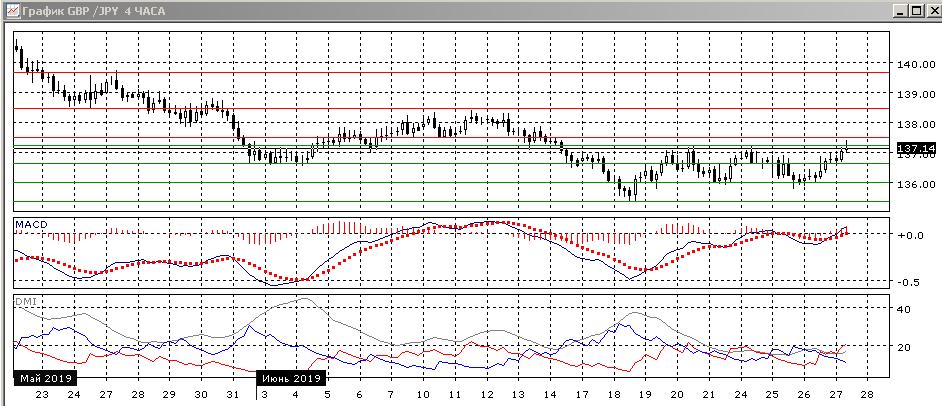This screenshot has height=406, width=942.
Task: Click date 13 on the time axis
Action: point(518,395)
